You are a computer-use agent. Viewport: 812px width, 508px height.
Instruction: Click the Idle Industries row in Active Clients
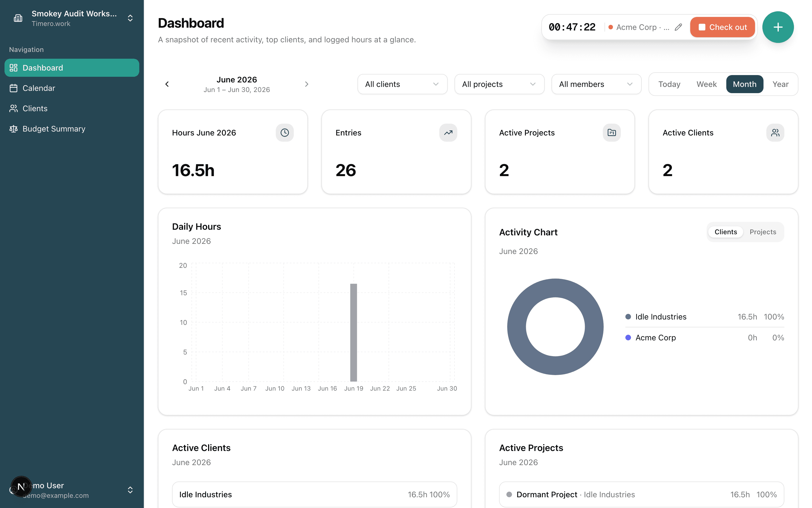314,494
